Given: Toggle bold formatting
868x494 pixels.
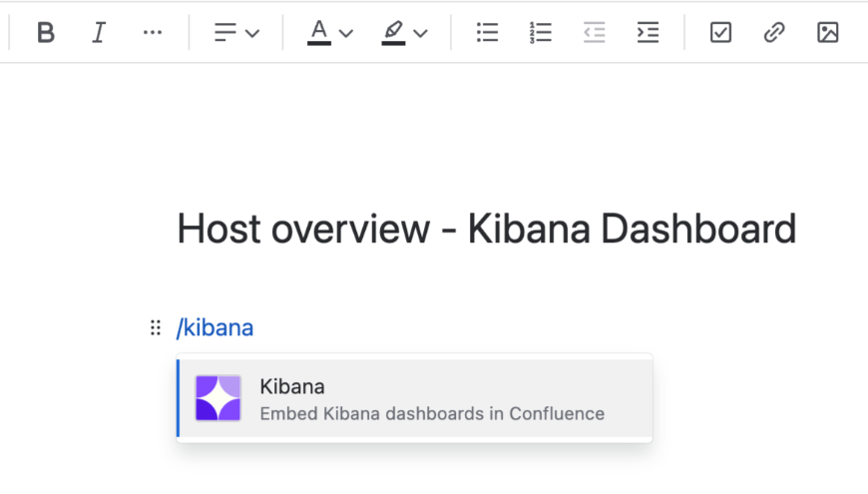Looking at the screenshot, I should (x=45, y=33).
